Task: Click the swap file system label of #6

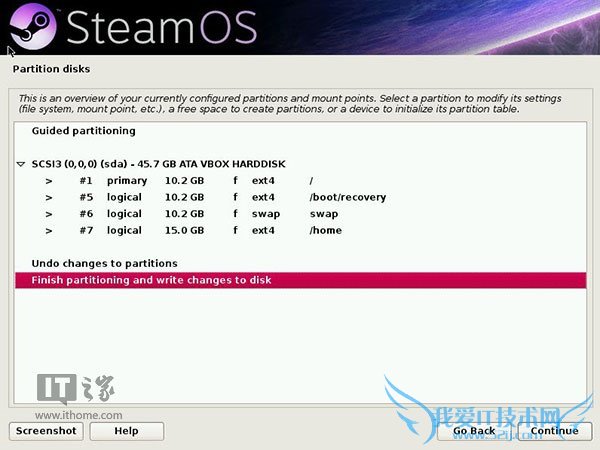Action: click(266, 214)
